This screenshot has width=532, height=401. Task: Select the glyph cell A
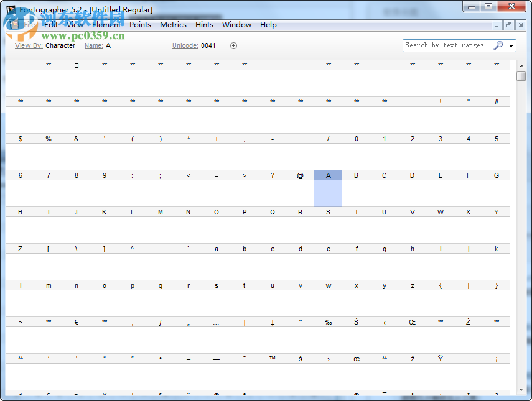(328, 188)
